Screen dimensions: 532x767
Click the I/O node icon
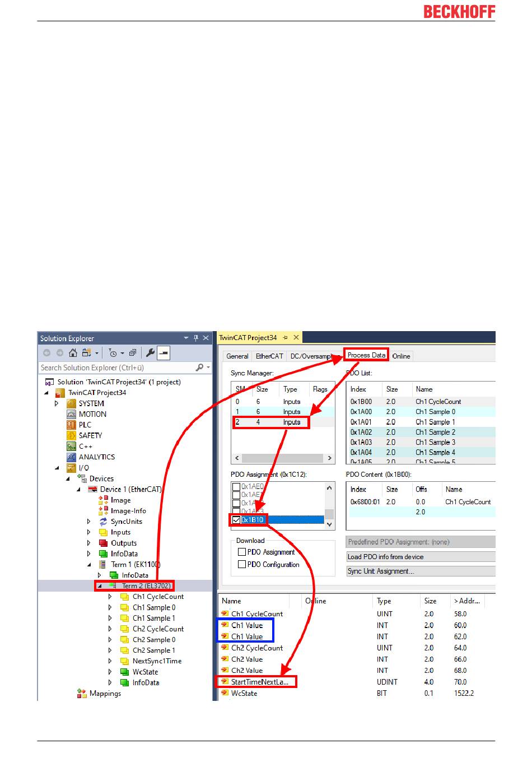point(71,468)
